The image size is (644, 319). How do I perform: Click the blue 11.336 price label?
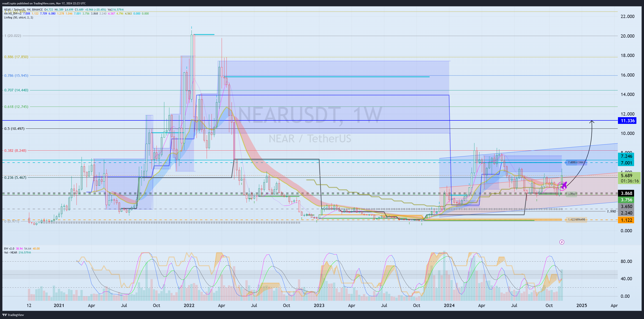click(627, 121)
